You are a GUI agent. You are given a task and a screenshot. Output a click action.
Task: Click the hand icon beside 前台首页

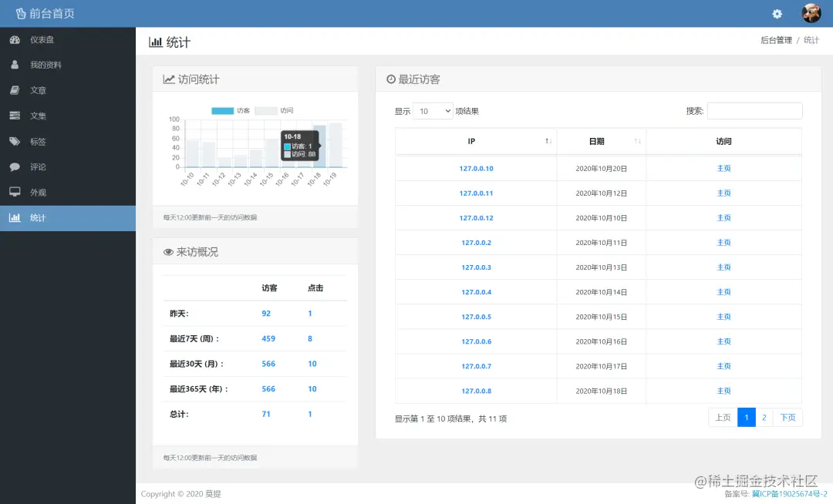(21, 13)
